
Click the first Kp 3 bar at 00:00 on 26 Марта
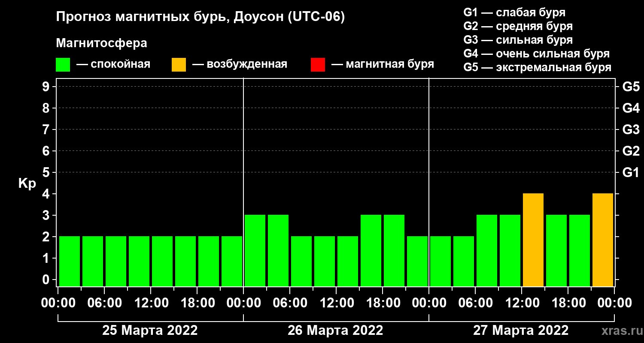click(x=255, y=250)
